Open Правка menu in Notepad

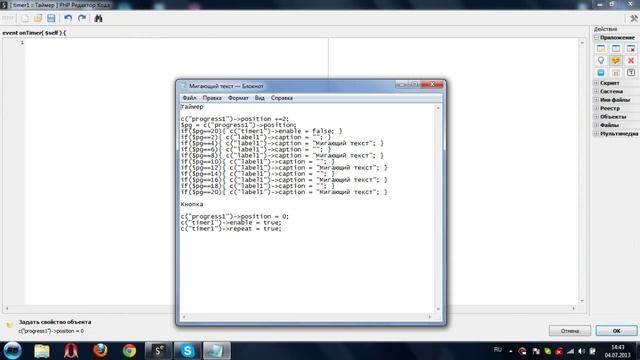tap(212, 98)
